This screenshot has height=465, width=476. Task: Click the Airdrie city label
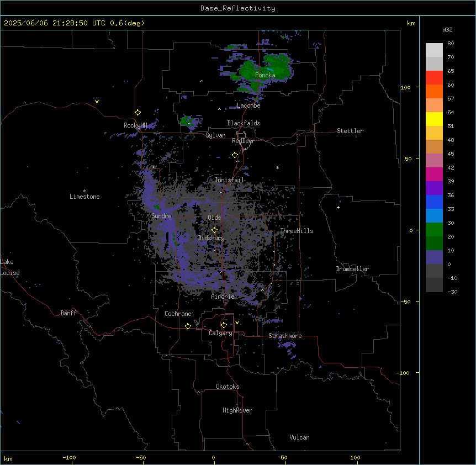(x=223, y=297)
